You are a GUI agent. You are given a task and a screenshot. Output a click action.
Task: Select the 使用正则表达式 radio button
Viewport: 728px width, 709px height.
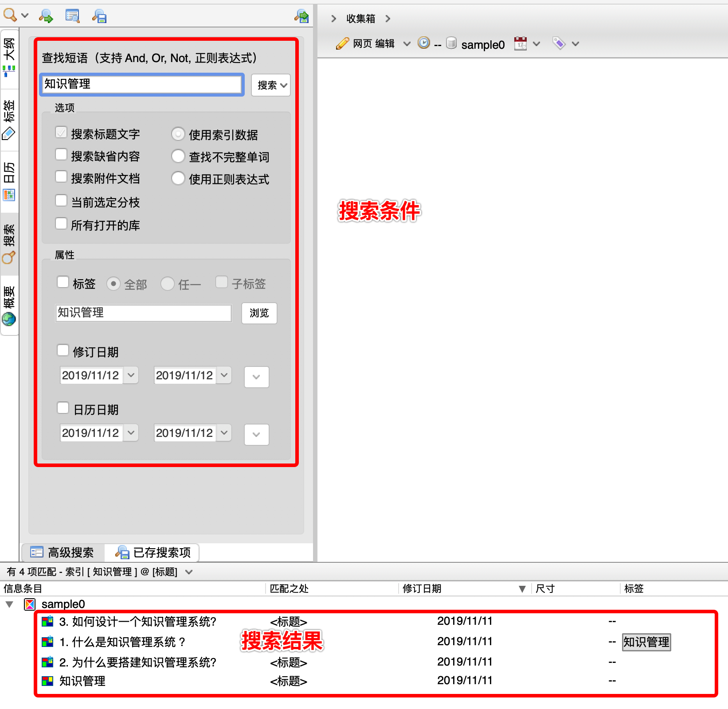pyautogui.click(x=178, y=179)
